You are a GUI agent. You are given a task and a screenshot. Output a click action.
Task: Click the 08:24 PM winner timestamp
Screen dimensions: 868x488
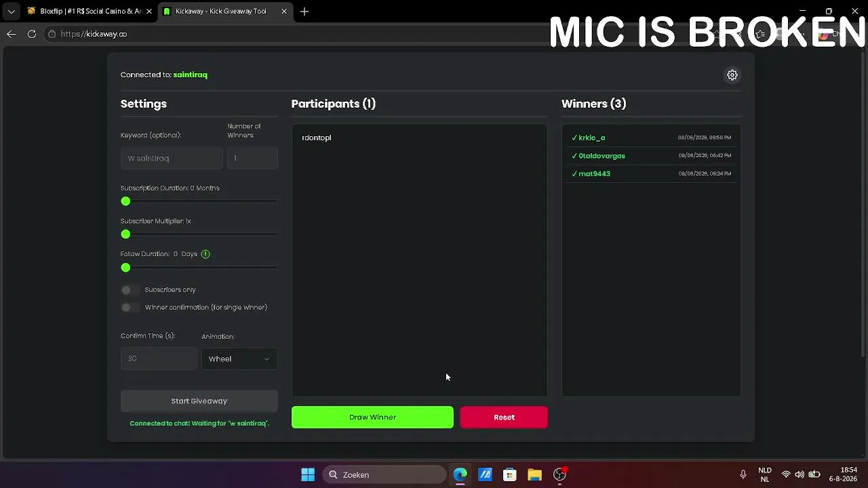tap(705, 174)
